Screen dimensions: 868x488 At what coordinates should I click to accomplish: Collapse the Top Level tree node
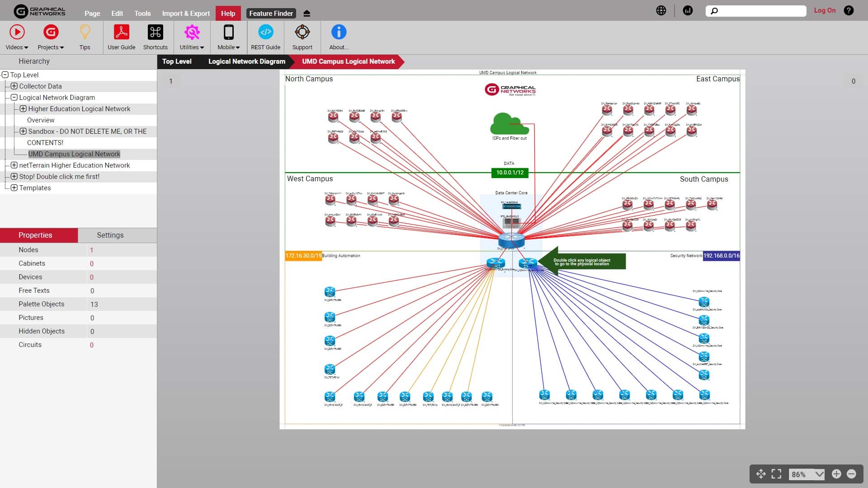pyautogui.click(x=5, y=75)
